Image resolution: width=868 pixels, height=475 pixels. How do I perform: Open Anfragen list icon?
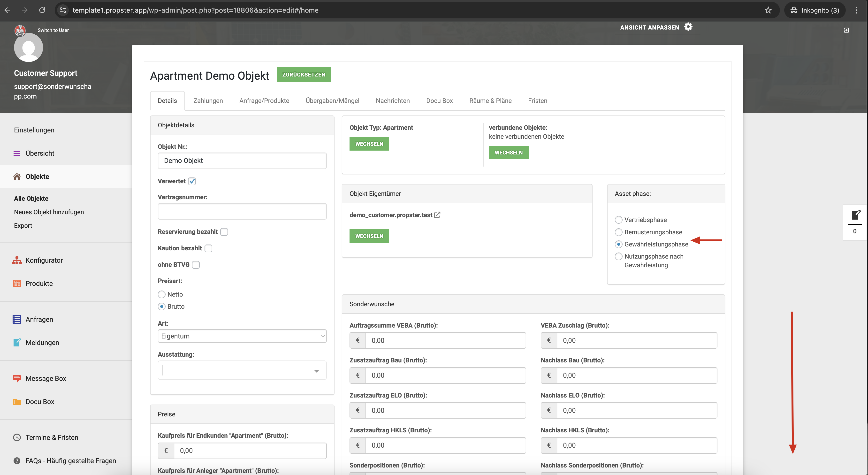pos(17,319)
